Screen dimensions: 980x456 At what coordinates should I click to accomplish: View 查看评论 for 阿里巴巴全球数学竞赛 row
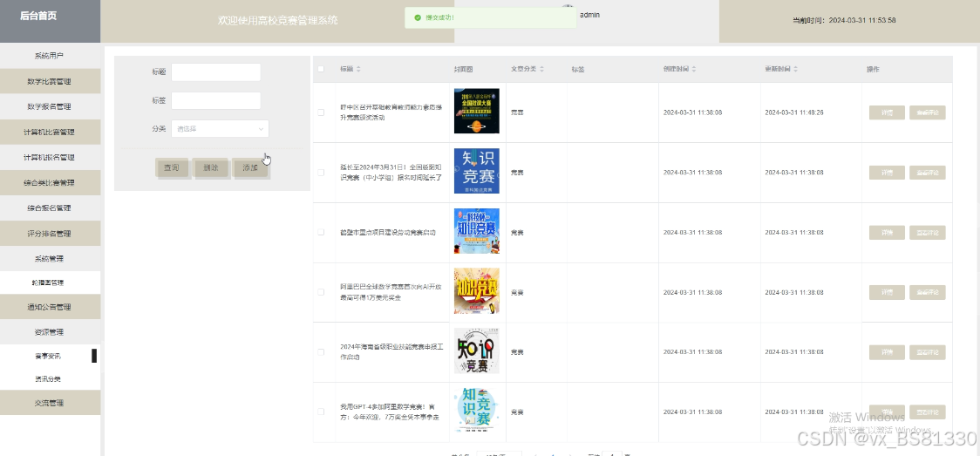click(928, 292)
